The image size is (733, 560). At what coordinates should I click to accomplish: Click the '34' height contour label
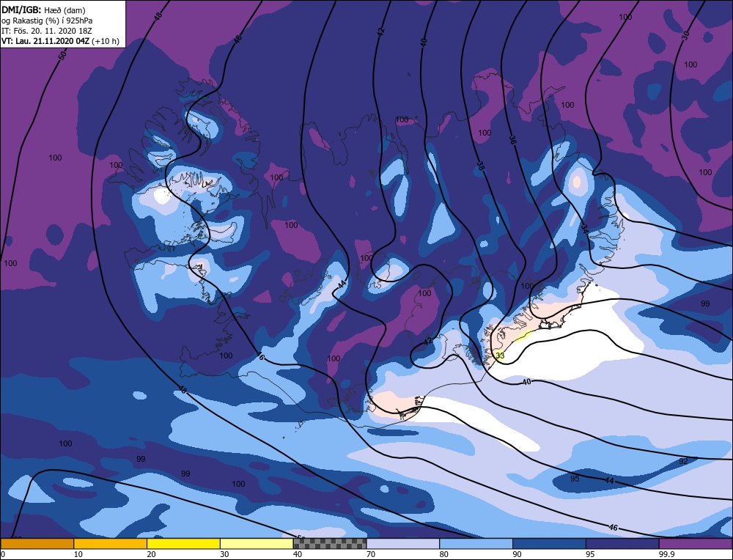click(x=585, y=229)
